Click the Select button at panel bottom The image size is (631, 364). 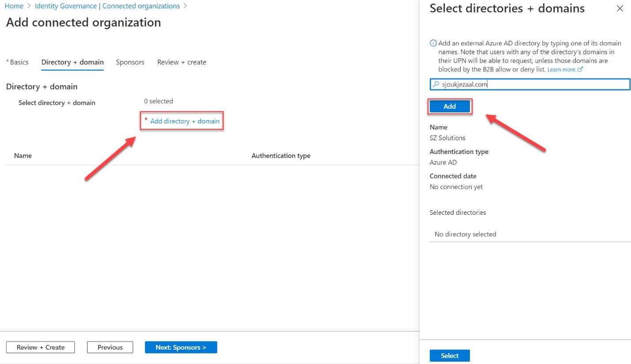pos(450,356)
